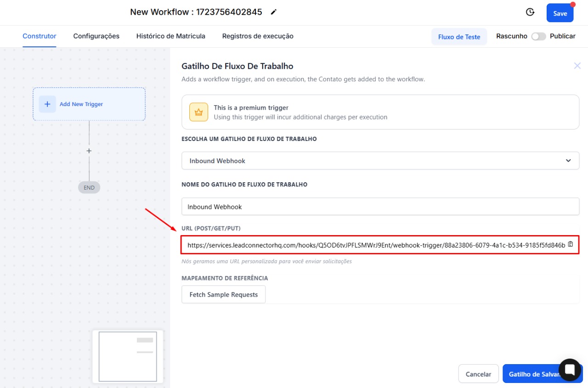Click the Fetch Sample Requests button
The width and height of the screenshot is (588, 388).
[223, 295]
